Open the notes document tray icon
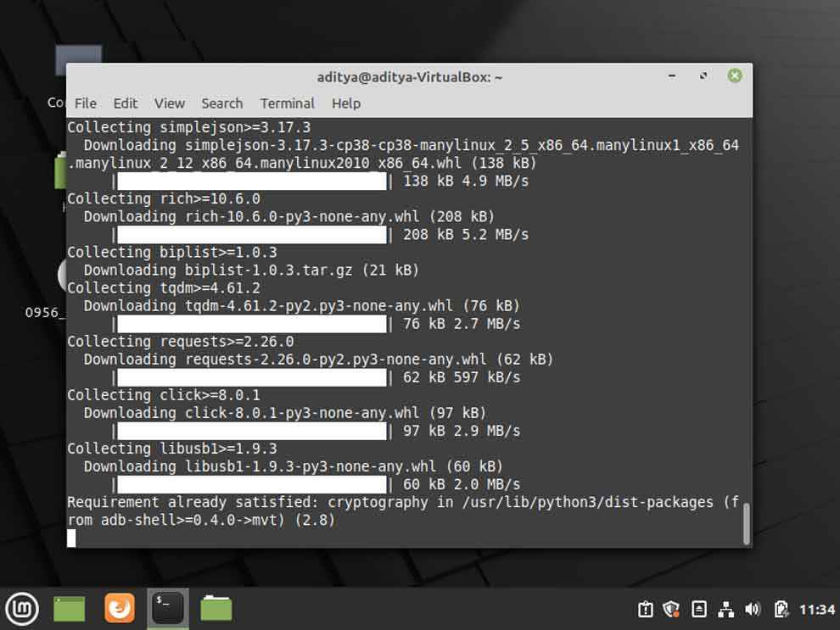The image size is (840, 630). (x=698, y=609)
